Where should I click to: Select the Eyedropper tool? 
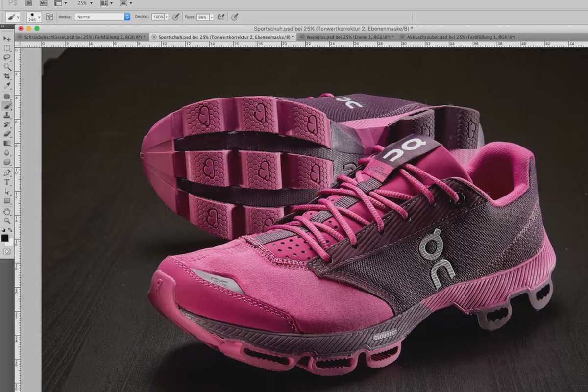pos(7,86)
